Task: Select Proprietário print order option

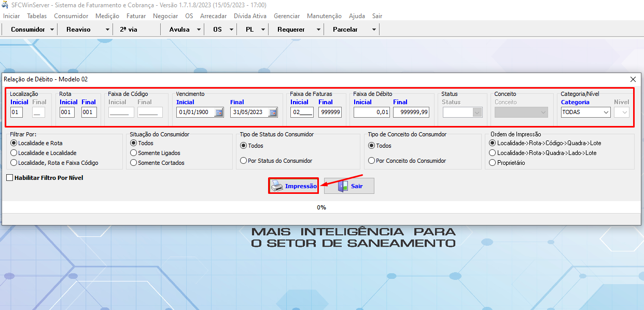Action: [x=493, y=163]
